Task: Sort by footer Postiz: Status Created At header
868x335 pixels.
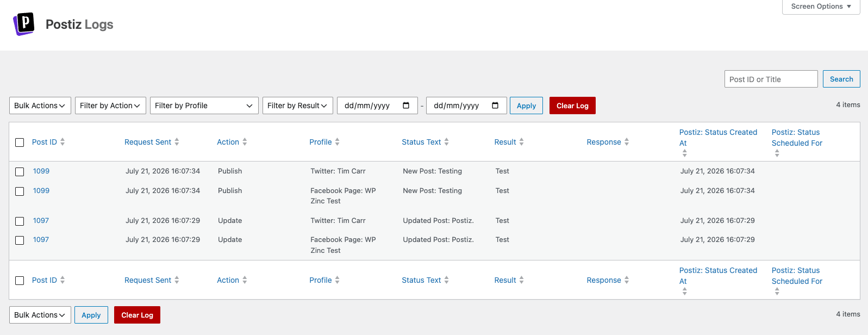Action: tap(718, 276)
